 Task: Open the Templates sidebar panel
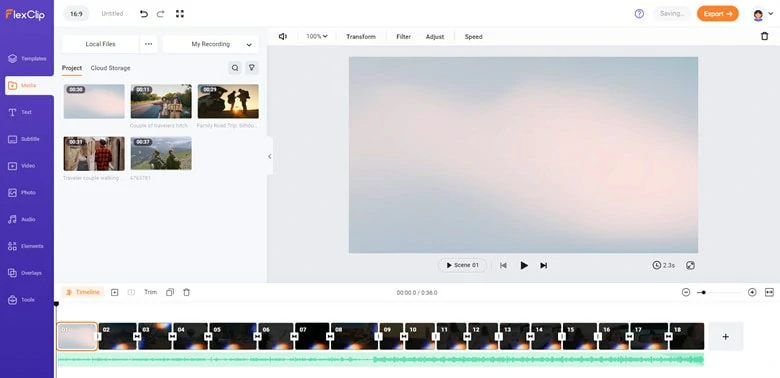(27, 59)
